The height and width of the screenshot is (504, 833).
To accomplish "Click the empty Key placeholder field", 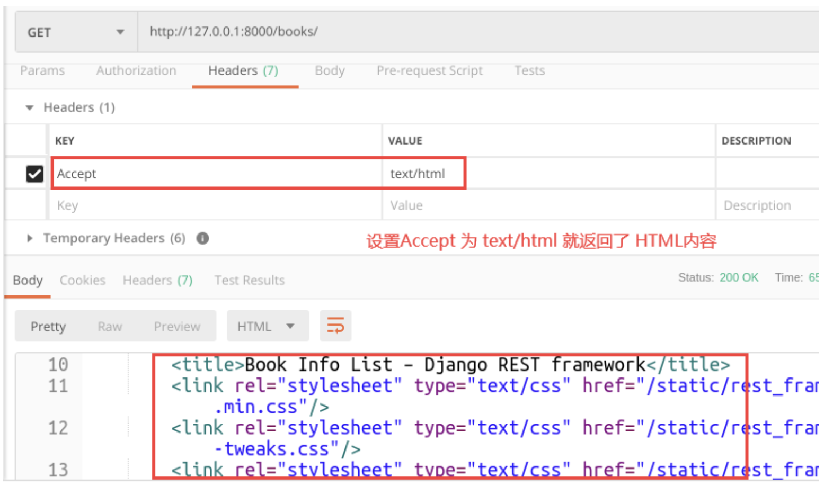I will pos(215,205).
